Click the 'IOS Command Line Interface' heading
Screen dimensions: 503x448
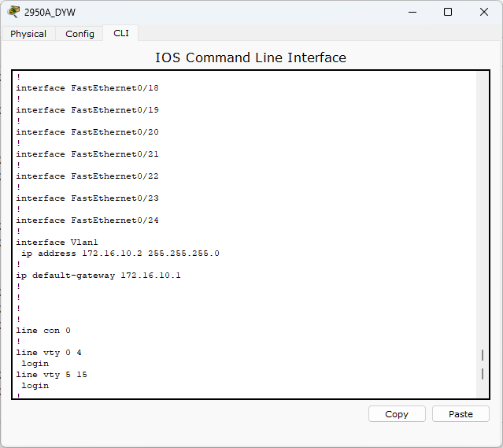click(251, 57)
